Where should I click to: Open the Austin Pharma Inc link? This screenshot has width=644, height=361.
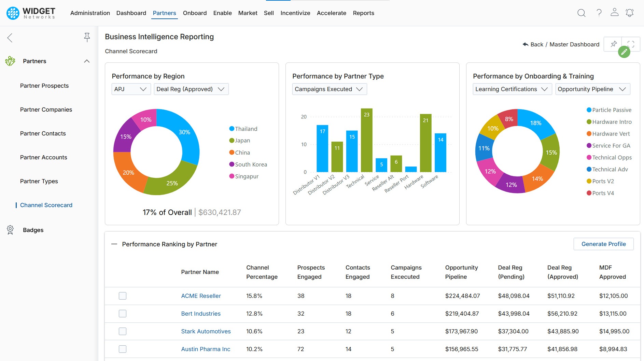[206, 349]
